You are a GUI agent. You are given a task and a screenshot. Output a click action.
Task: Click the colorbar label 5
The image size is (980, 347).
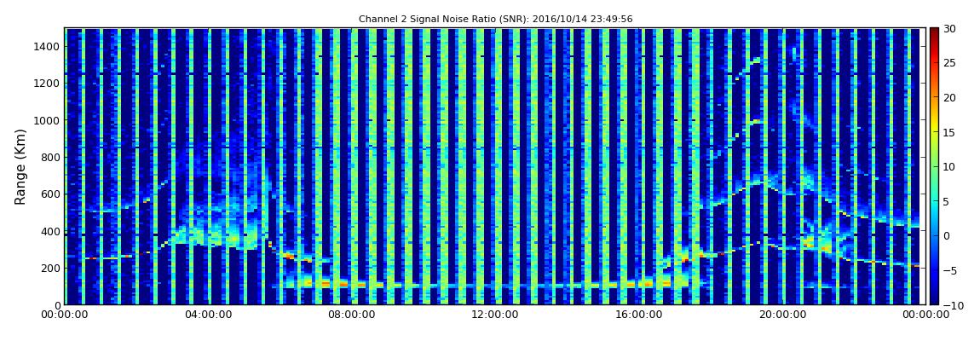[947, 201]
